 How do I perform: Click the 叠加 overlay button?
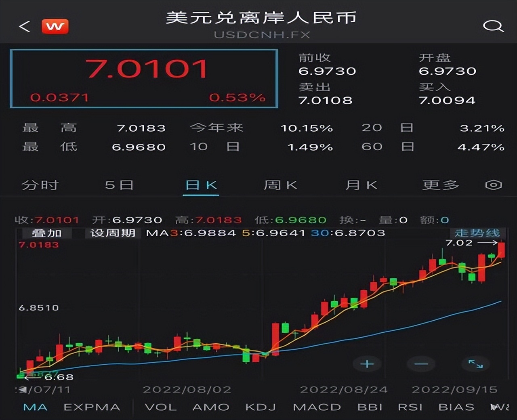[x=46, y=233]
